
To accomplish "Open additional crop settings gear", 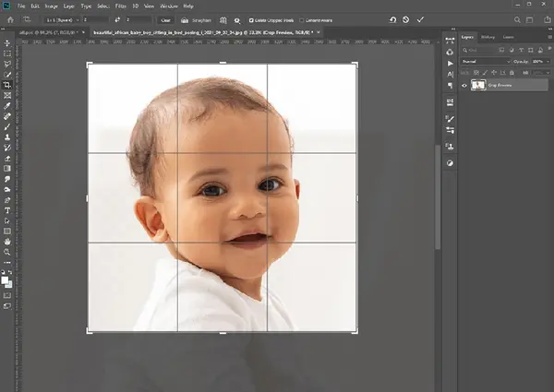I will pos(237,20).
